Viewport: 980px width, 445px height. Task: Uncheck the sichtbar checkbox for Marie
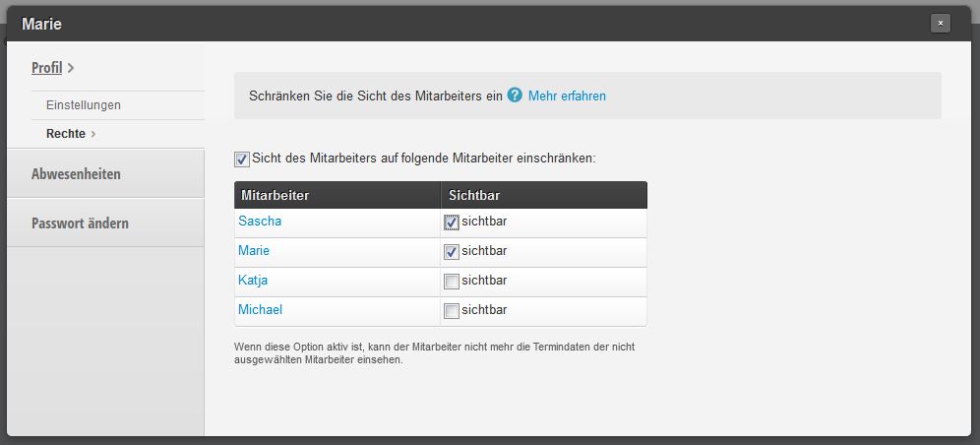pyautogui.click(x=452, y=252)
